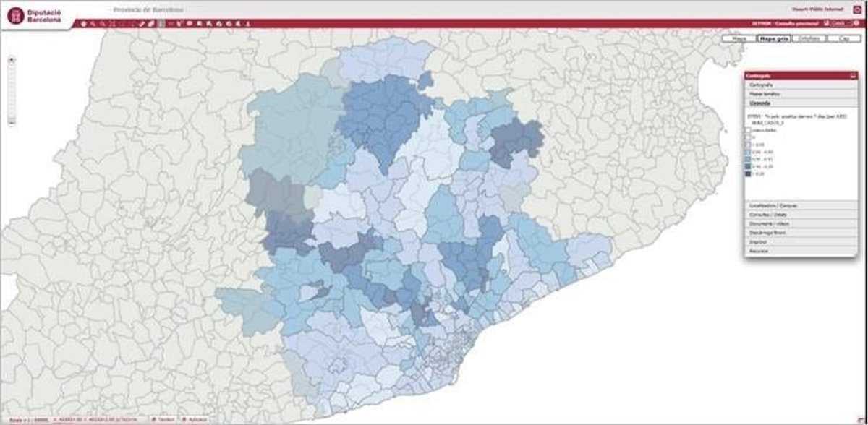Switch base layer to Ortofoto
868x425 pixels.
806,38
